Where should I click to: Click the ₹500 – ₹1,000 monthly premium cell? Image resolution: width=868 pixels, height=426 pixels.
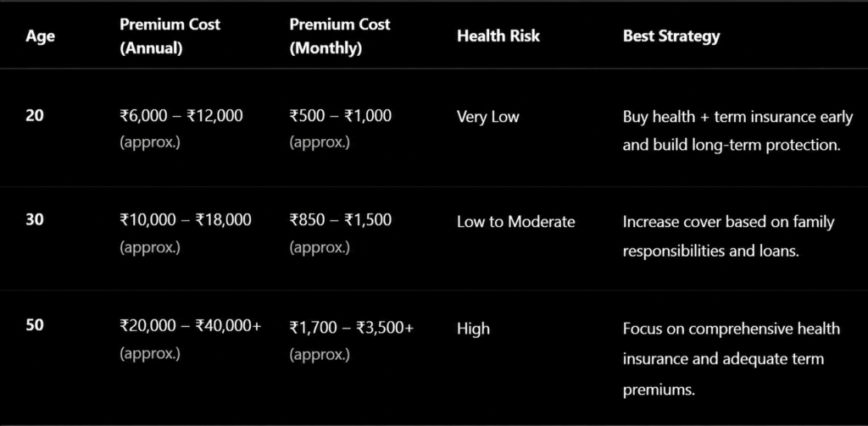click(x=341, y=129)
